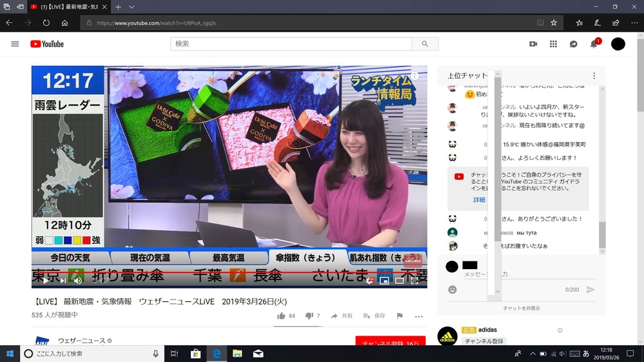Open Weathernews channel avatar
Image resolution: width=644 pixels, height=362 pixels.
click(41, 341)
